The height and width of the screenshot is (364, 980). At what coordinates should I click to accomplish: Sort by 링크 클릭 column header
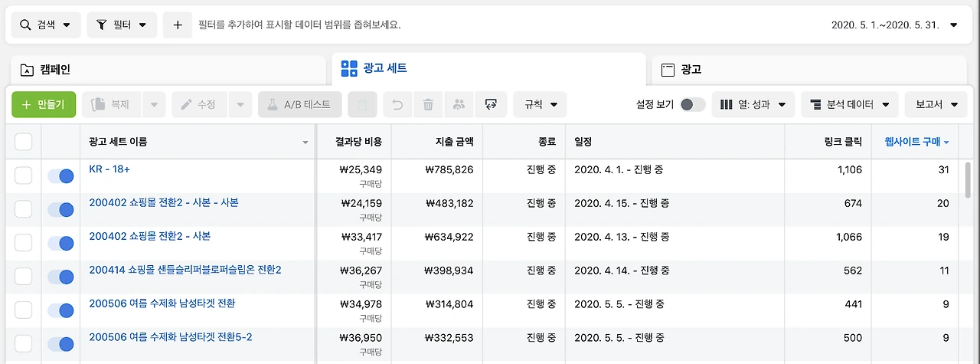(828, 142)
